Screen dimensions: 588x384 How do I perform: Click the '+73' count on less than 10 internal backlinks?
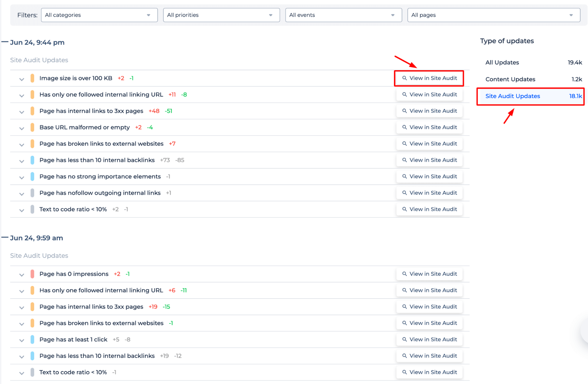(x=165, y=160)
